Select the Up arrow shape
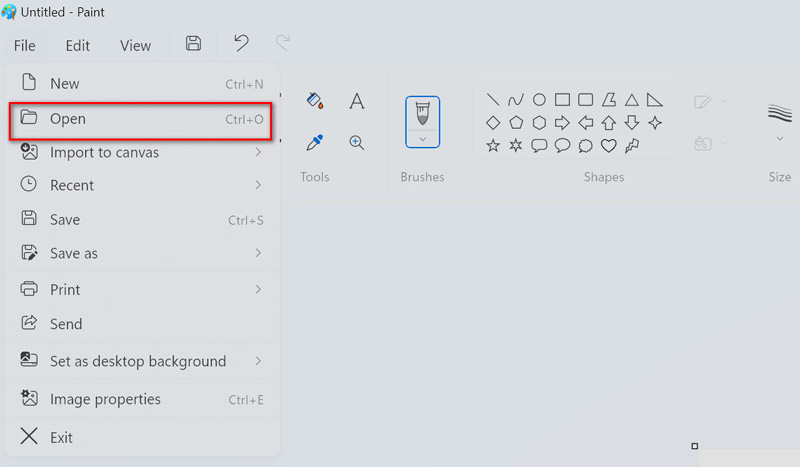The width and height of the screenshot is (800, 467). [609, 122]
